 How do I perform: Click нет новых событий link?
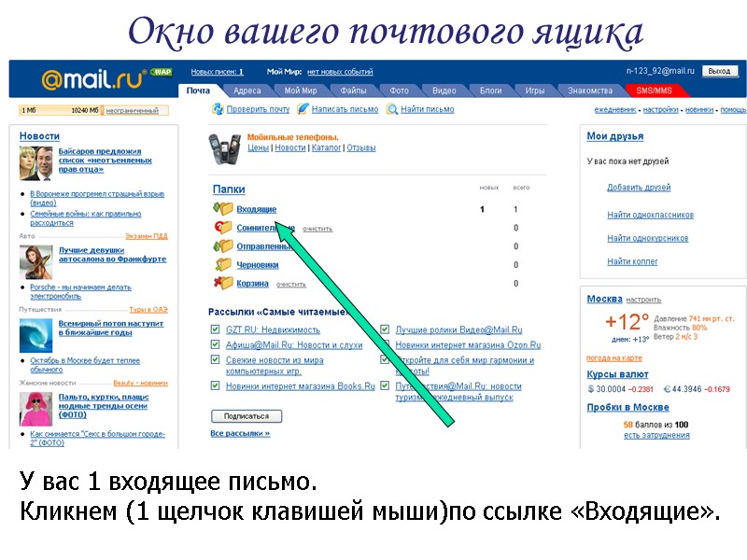[340, 72]
